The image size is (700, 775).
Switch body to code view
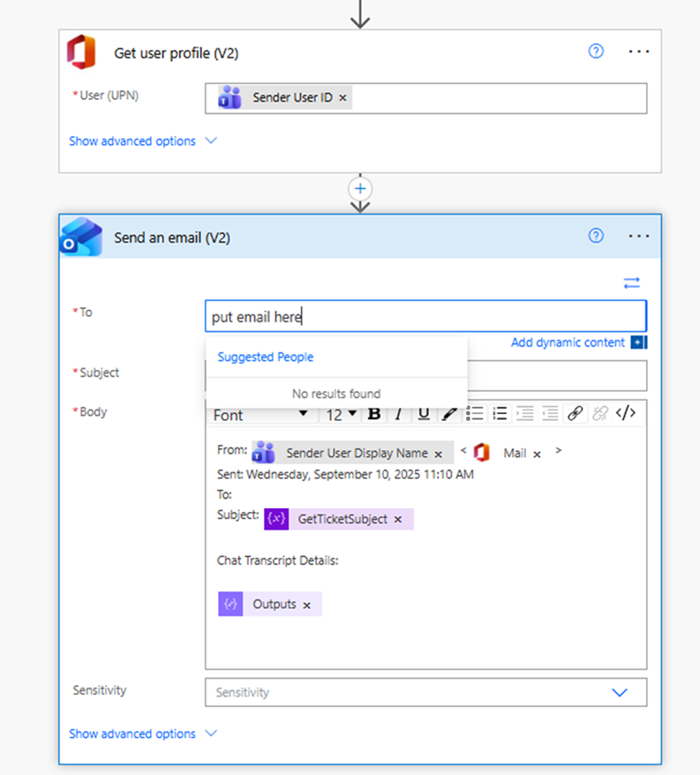coord(626,413)
